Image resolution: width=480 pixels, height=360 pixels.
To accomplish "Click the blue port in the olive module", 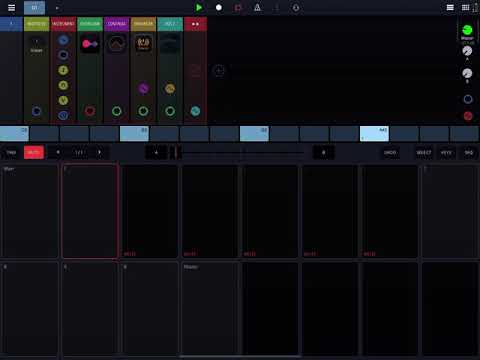I will 36,111.
